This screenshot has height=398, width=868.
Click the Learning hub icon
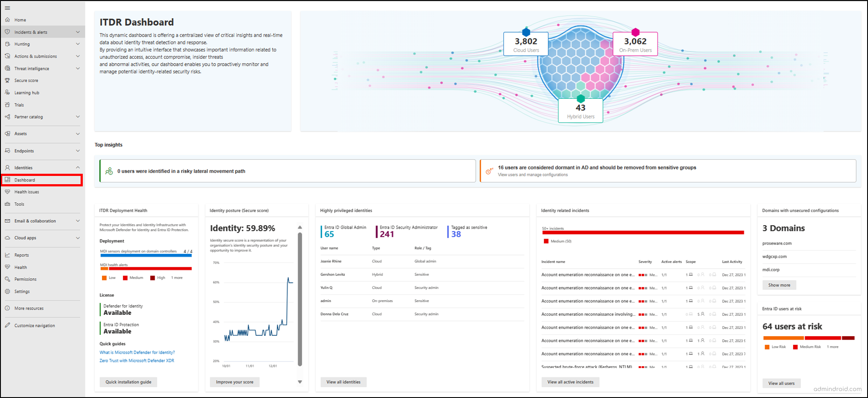tap(7, 92)
